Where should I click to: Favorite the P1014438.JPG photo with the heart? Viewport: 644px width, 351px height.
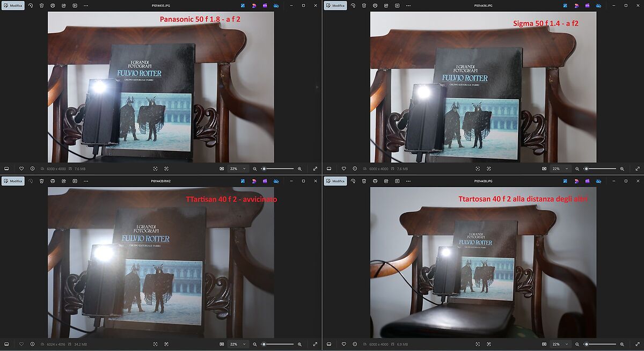tap(343, 344)
